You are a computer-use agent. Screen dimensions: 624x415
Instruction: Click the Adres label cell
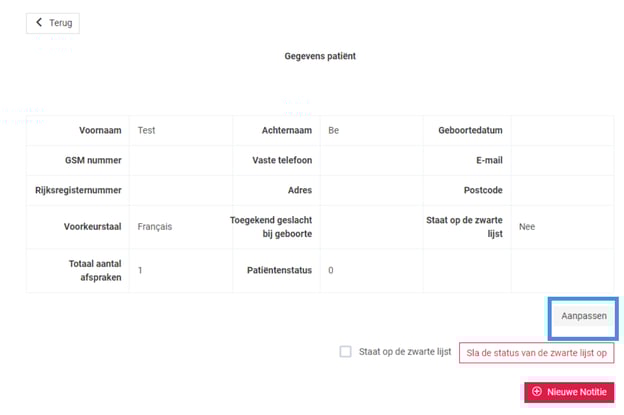pyautogui.click(x=300, y=190)
